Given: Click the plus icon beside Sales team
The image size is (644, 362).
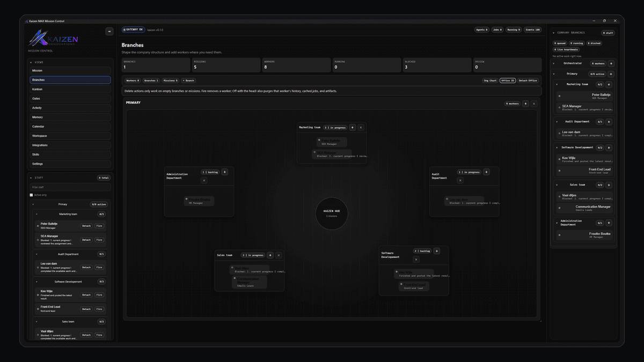Looking at the screenshot, I should point(609,184).
